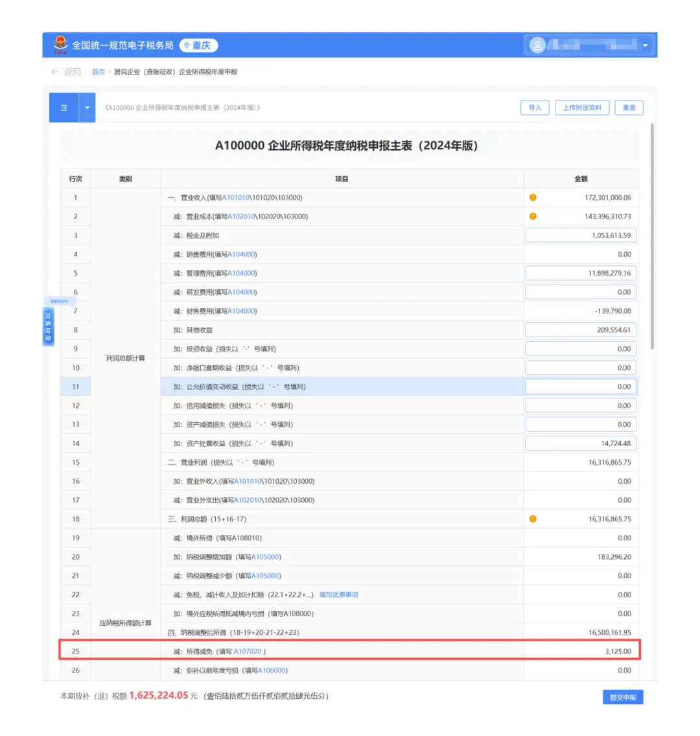The height and width of the screenshot is (736, 700).
Task: Expand the user account dropdown arrow
Action: click(x=645, y=45)
